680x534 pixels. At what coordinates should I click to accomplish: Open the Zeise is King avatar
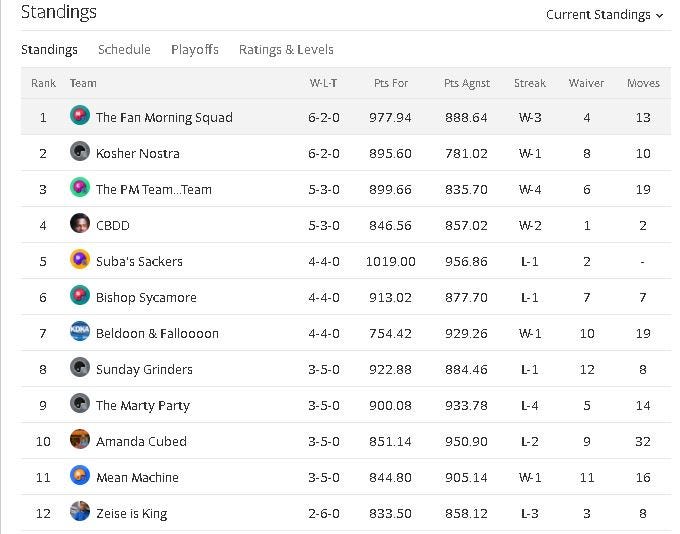click(x=80, y=511)
